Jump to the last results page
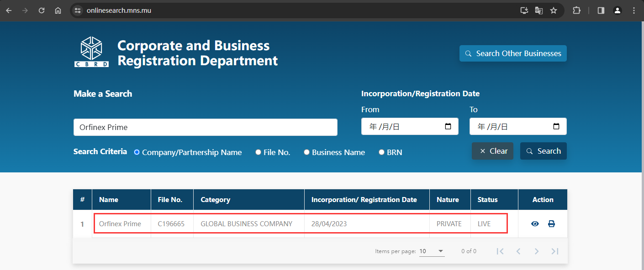The width and height of the screenshot is (644, 270). pyautogui.click(x=555, y=251)
